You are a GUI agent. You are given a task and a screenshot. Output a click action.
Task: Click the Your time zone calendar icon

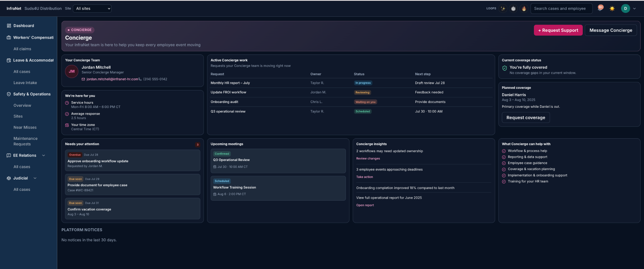[67, 125]
